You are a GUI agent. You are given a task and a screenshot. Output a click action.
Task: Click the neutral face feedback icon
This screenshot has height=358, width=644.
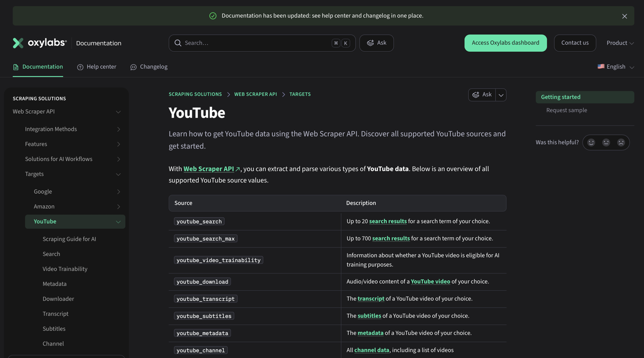tap(606, 143)
